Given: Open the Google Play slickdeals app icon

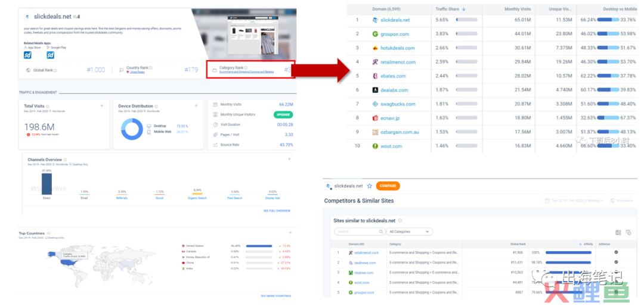Looking at the screenshot, I should click(51, 55).
